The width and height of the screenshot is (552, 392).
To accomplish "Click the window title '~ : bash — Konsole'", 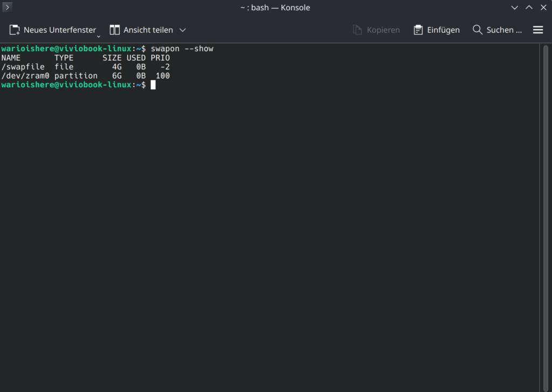I will [x=275, y=8].
